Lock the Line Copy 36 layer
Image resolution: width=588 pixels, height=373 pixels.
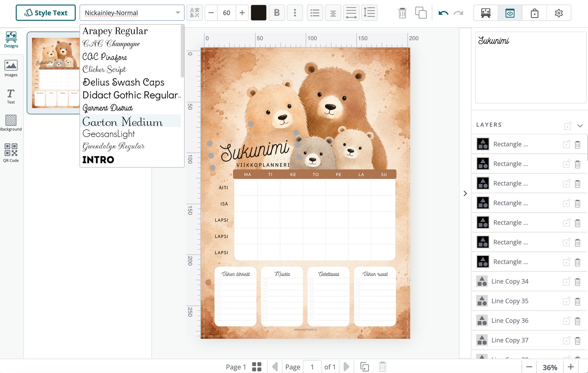click(566, 321)
